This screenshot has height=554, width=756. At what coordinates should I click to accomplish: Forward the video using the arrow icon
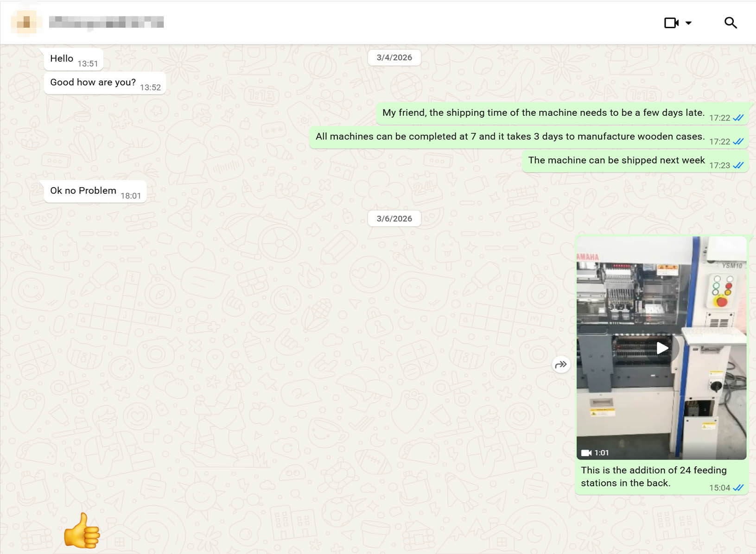pos(561,365)
